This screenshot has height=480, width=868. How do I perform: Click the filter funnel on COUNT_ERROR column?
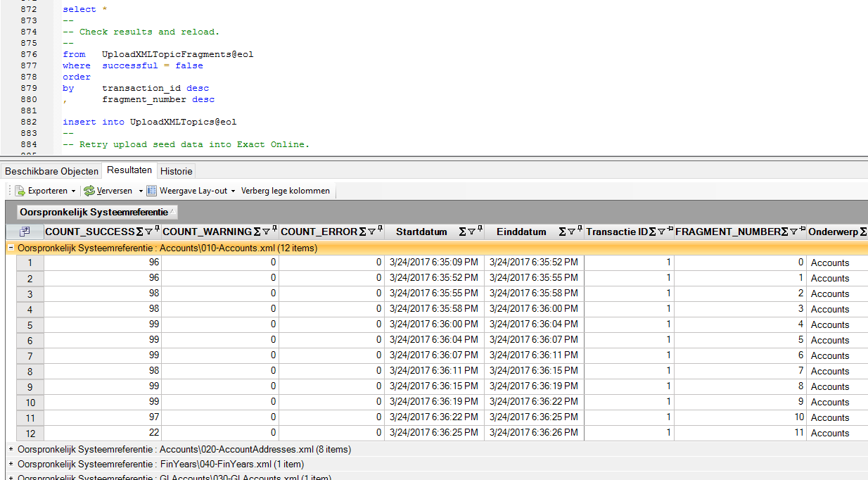click(372, 232)
